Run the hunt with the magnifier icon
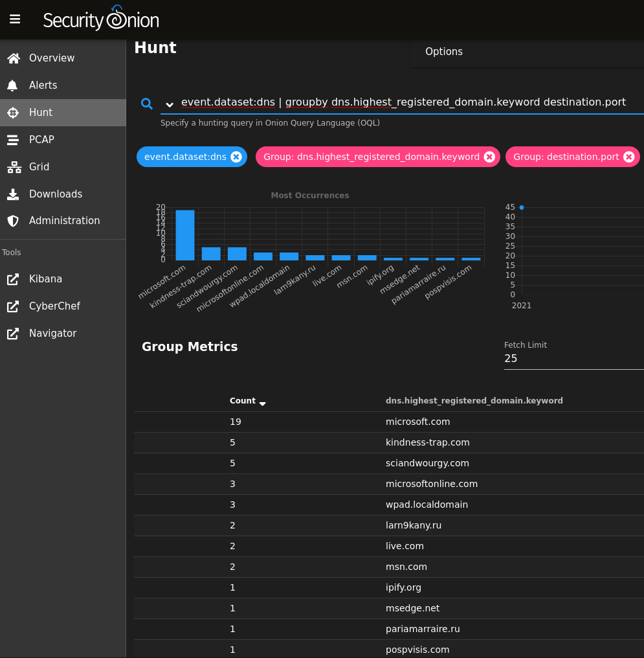 147,103
